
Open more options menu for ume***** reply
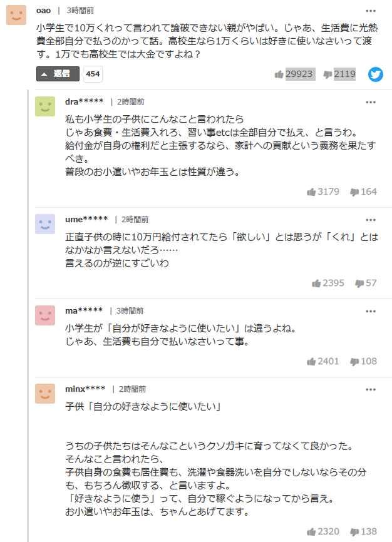371,220
